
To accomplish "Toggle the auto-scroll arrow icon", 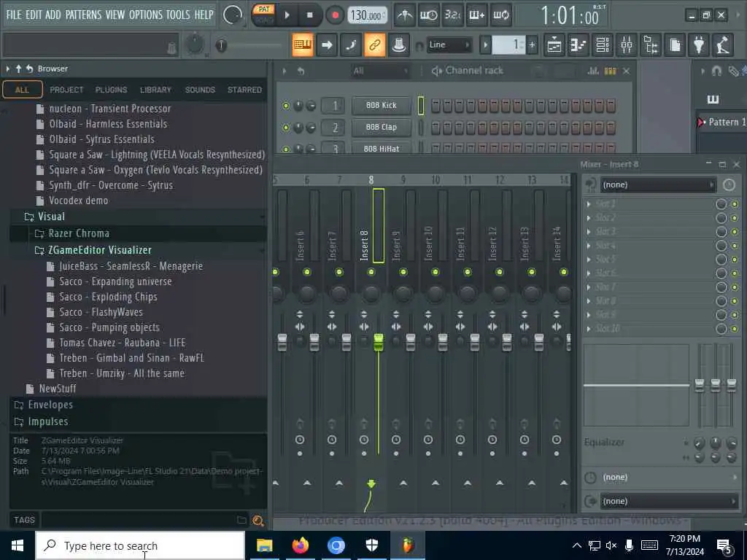I will point(327,45).
